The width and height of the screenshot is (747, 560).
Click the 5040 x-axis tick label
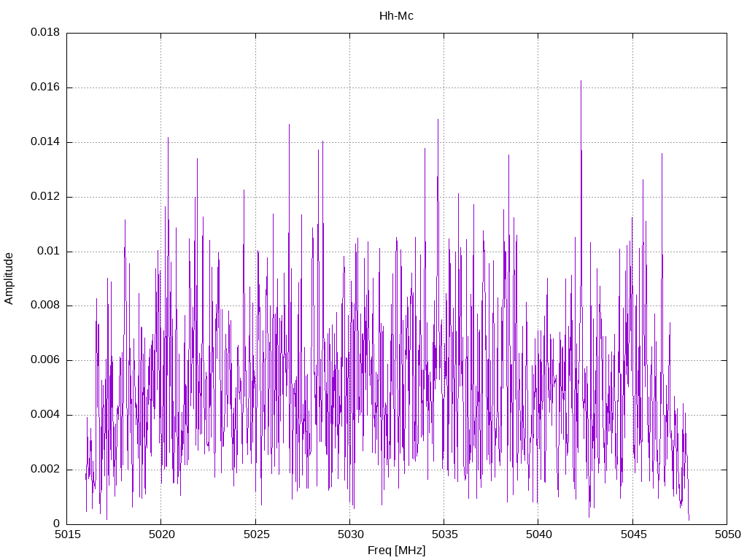(539, 534)
